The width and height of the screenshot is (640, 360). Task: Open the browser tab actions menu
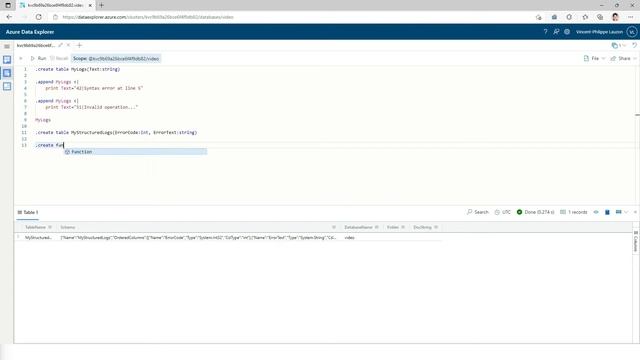(x=8, y=5)
